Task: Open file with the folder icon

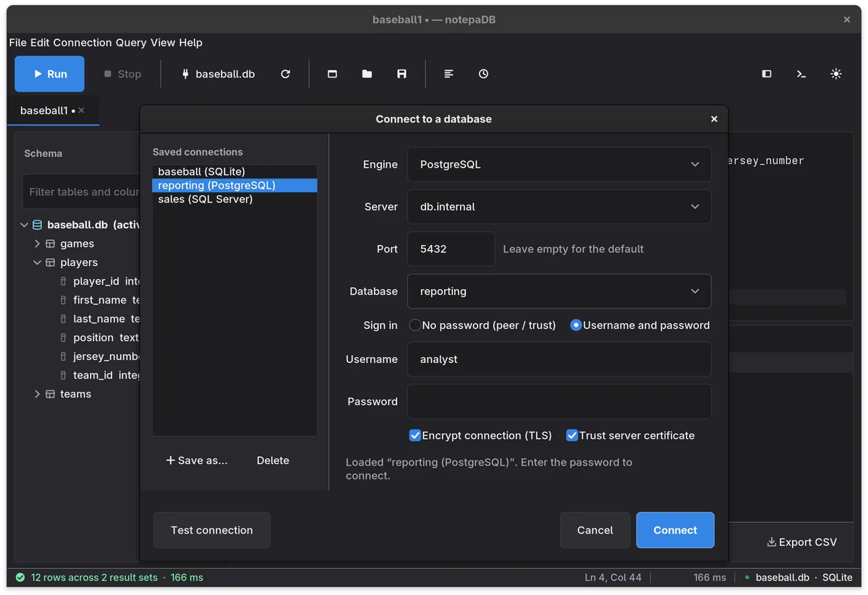Action: click(367, 74)
